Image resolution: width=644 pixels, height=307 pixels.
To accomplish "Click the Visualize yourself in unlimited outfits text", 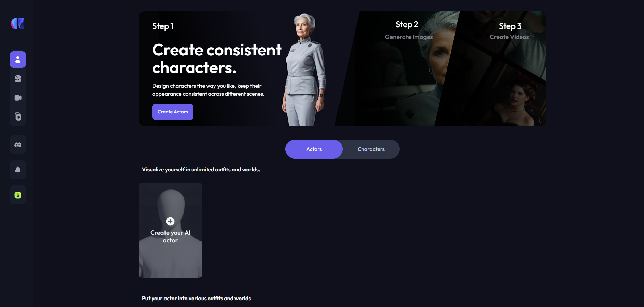I will 201,169.
